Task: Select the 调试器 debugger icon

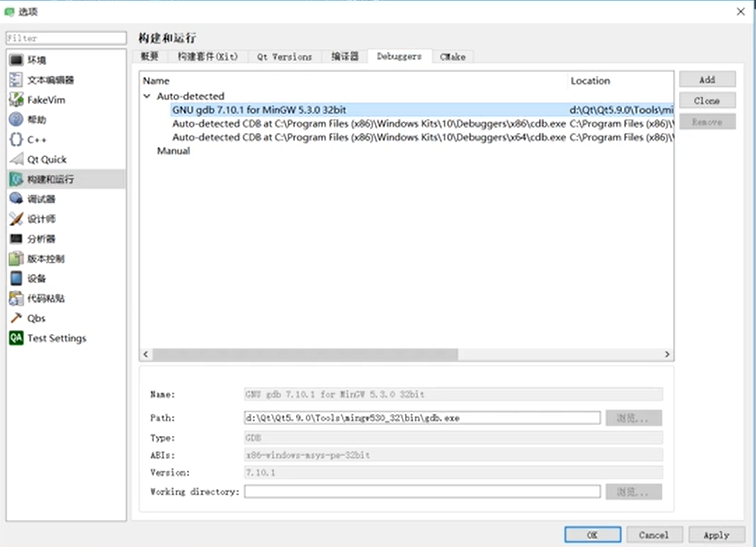Action: coord(16,199)
